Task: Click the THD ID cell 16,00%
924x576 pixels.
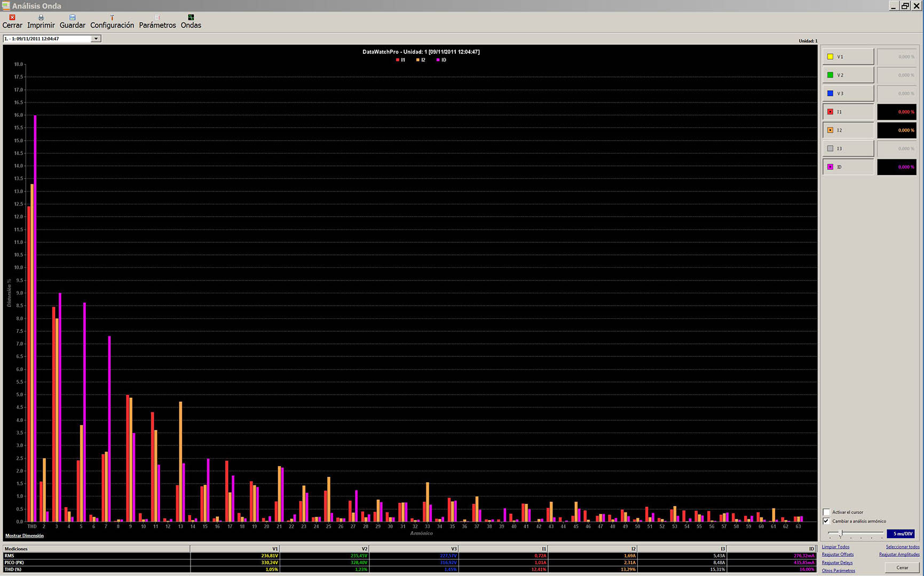Action: pos(771,570)
